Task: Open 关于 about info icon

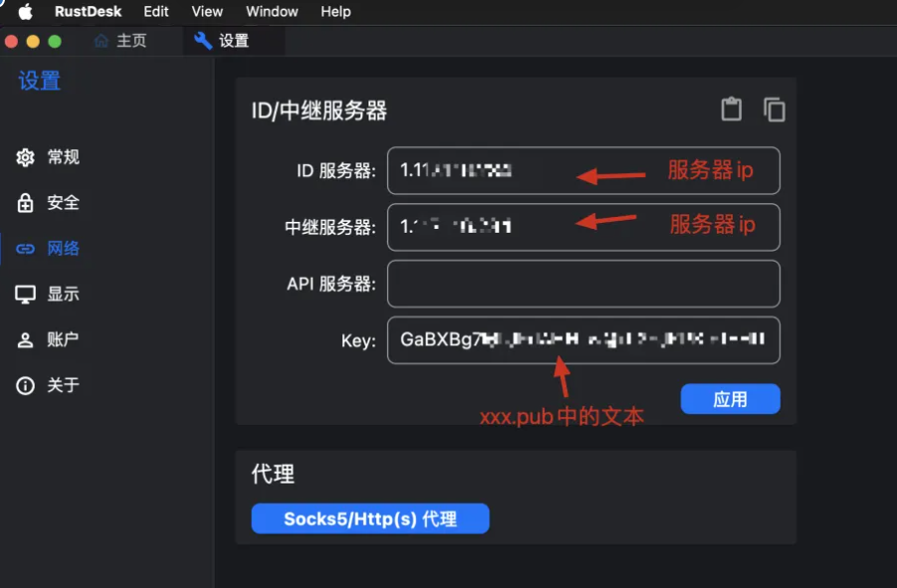Action: [x=25, y=386]
